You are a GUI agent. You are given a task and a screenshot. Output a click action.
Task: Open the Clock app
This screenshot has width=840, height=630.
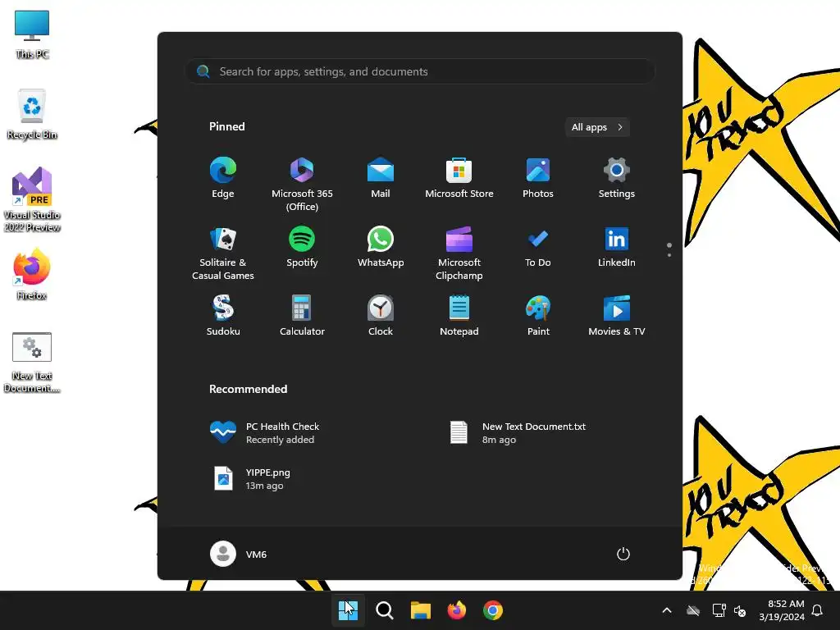[x=381, y=316]
